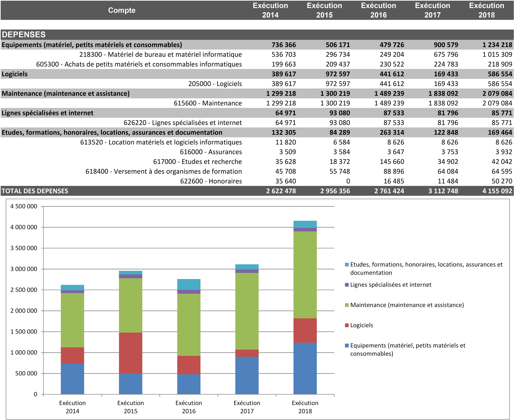Click the blue Equipements segment in 2014 bar

[x=72, y=379]
